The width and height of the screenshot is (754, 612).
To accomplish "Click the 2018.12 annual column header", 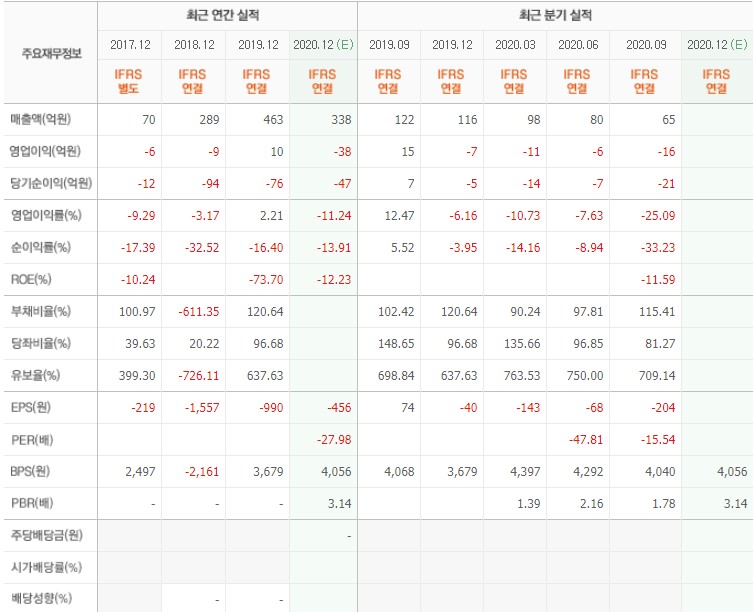I will click(194, 45).
